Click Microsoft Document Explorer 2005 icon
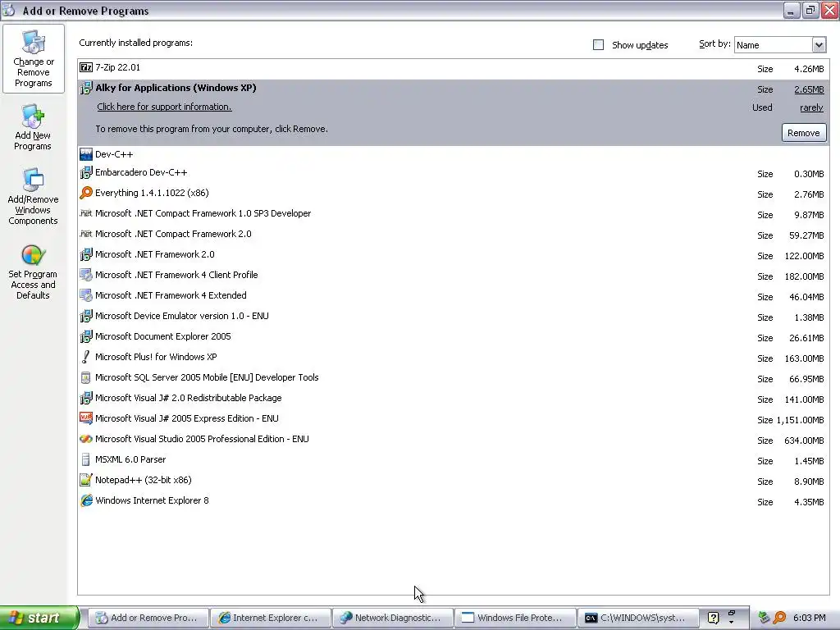This screenshot has height=630, width=840. (85, 336)
